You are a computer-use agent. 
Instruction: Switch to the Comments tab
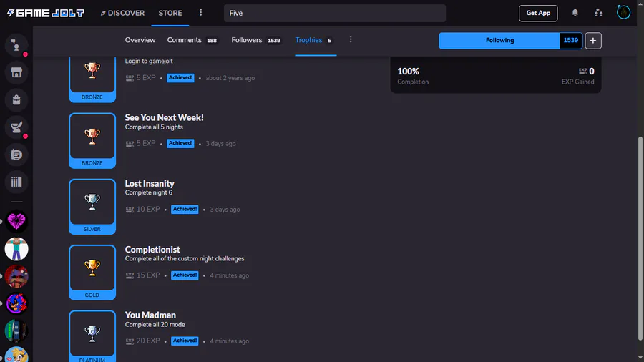(x=192, y=40)
